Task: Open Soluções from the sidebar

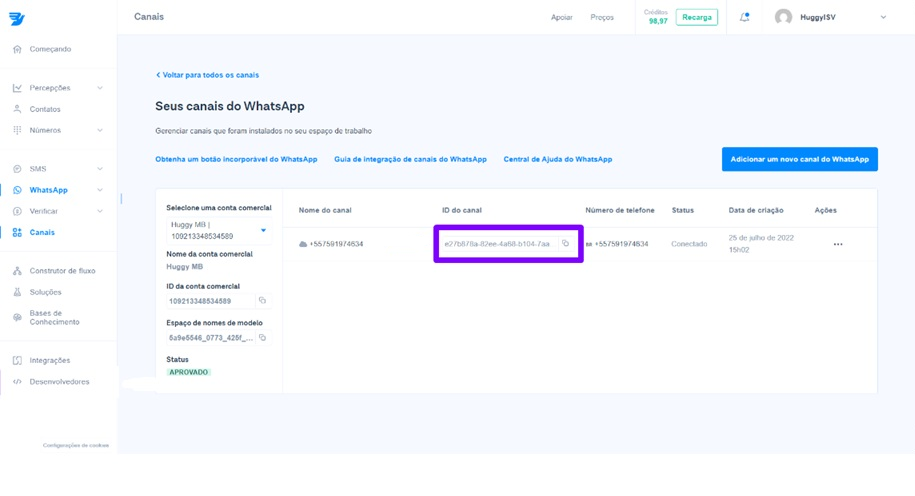Action: point(46,292)
